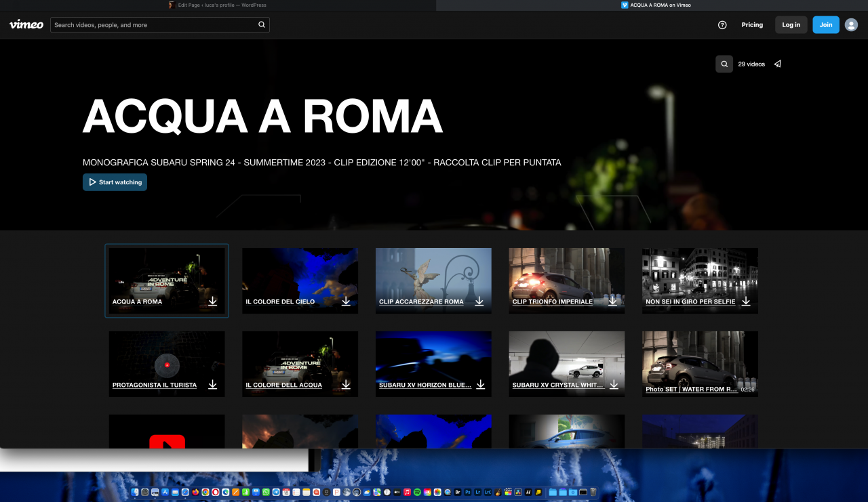Image resolution: width=868 pixels, height=502 pixels.
Task: Open the SUBARU XV CRYSTAL WHIT... title link
Action: [x=558, y=385]
